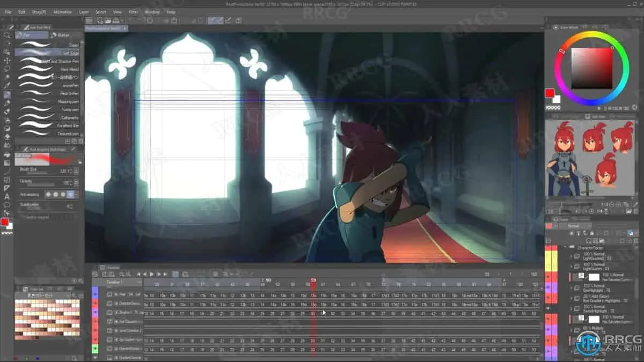Open the Layer menu

[x=84, y=11]
